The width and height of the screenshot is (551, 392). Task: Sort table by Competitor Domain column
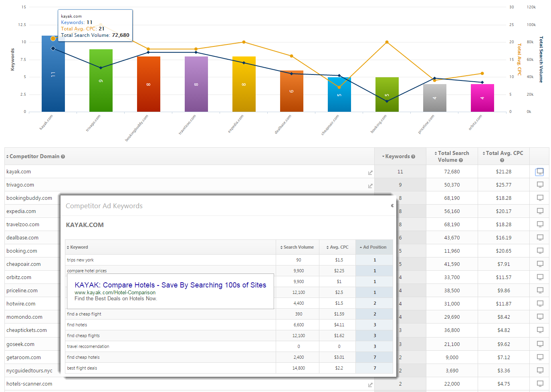click(34, 157)
